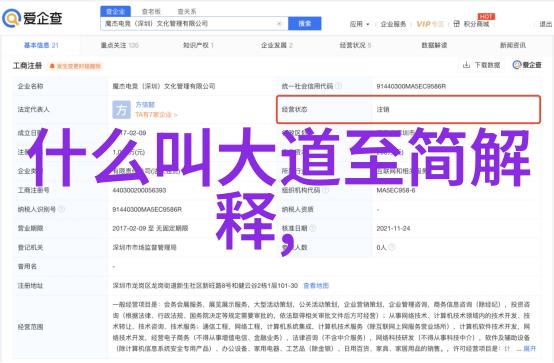
Task: Click the help icon next to 组织机构代码
Action: click(x=325, y=190)
